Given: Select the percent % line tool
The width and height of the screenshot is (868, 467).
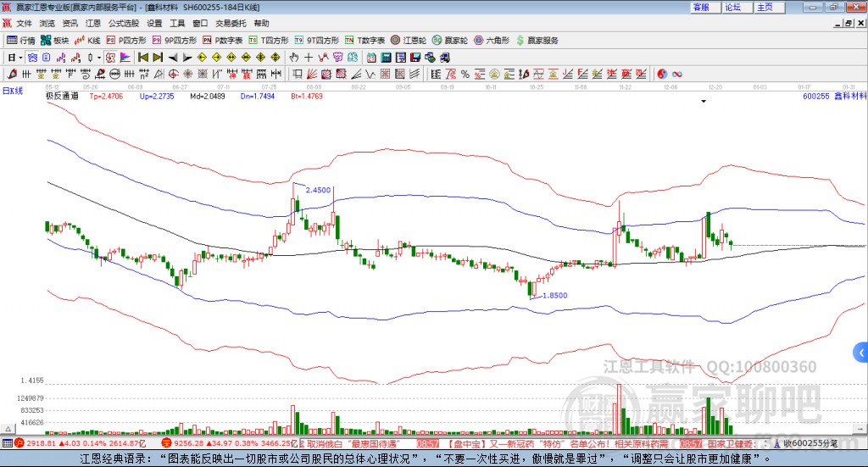Looking at the screenshot, I should point(465,74).
